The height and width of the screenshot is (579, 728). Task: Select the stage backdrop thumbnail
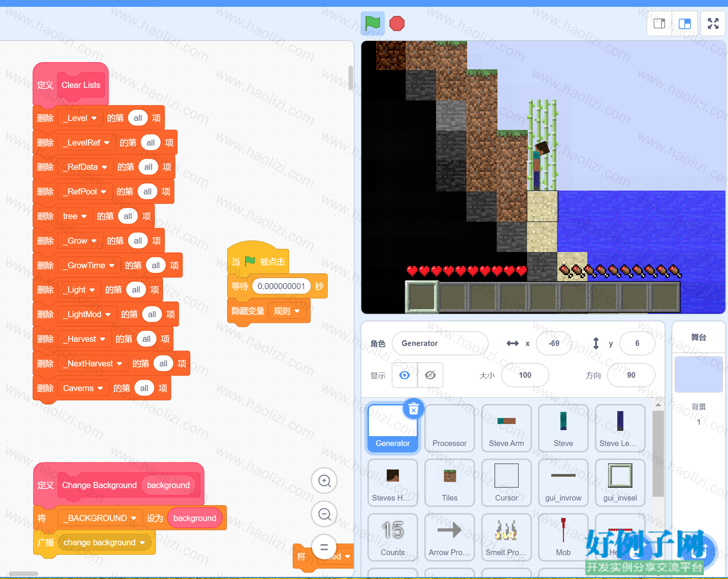point(698,374)
